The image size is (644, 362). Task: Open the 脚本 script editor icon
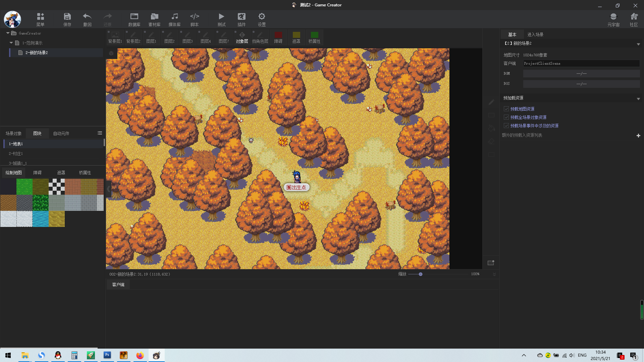(195, 19)
